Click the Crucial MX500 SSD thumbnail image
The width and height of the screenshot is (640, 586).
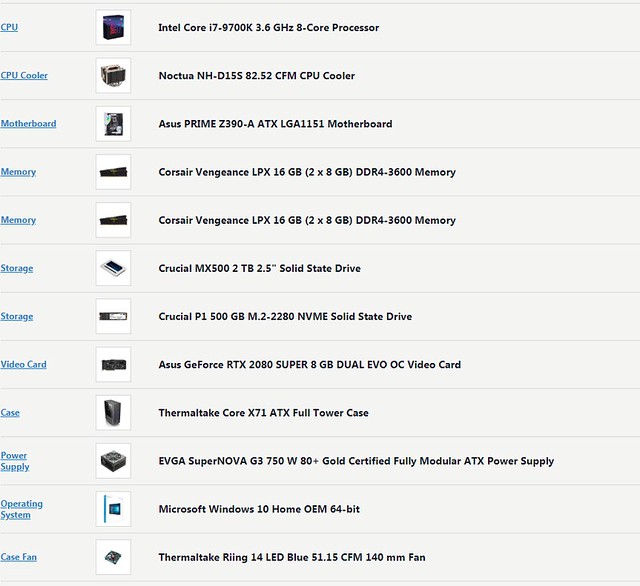coord(113,268)
